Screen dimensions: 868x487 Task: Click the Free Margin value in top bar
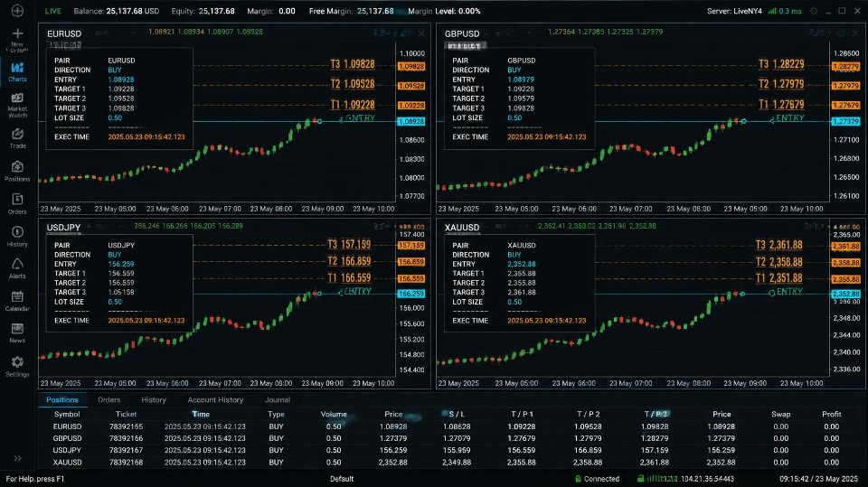[x=375, y=11]
